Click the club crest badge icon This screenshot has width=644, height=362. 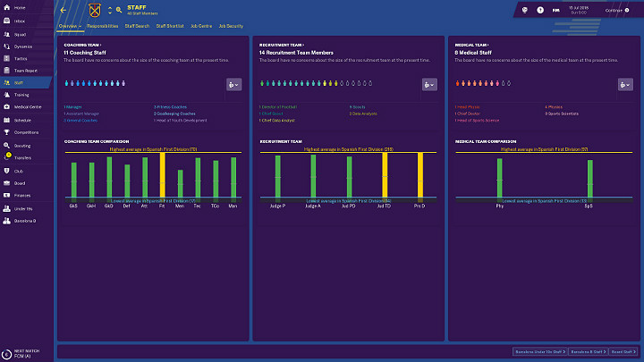(x=95, y=11)
